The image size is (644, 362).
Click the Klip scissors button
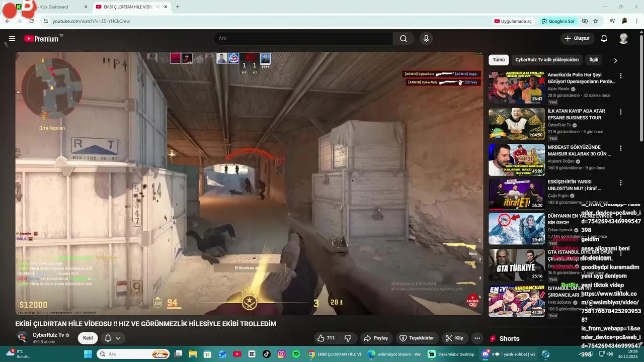[x=454, y=338]
